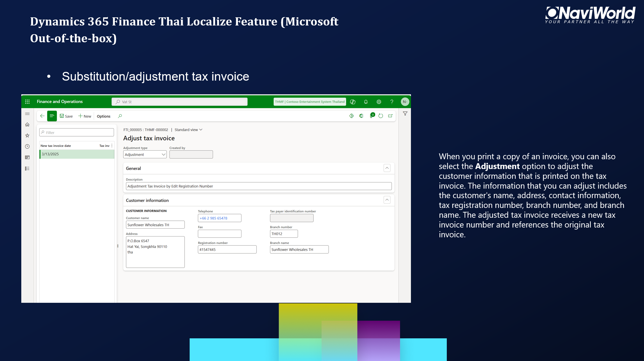Click the Tax payer identification number field
This screenshot has width=644, height=361.
[292, 218]
